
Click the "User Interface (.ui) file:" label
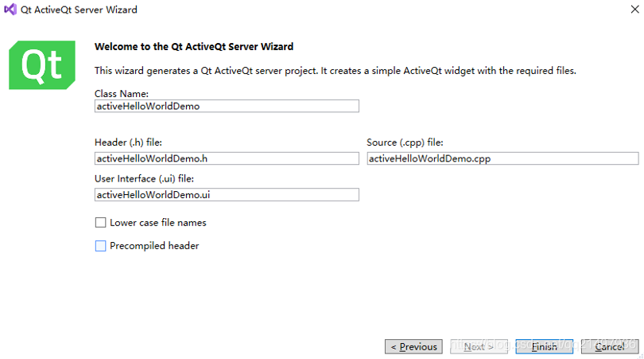click(144, 178)
